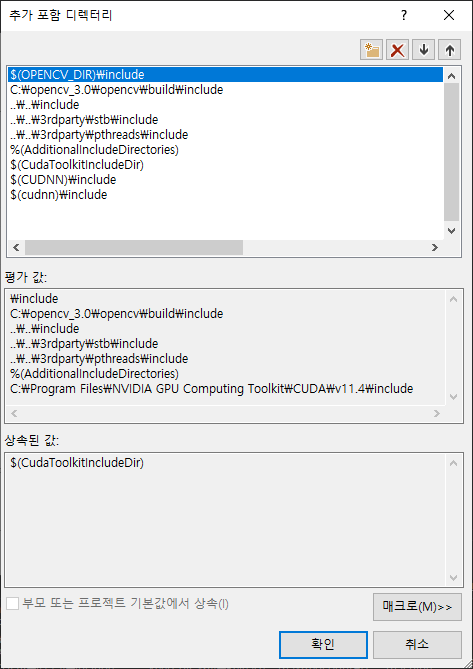Click the CUDA v11.4 include path in 평가 값

[x=212, y=389]
